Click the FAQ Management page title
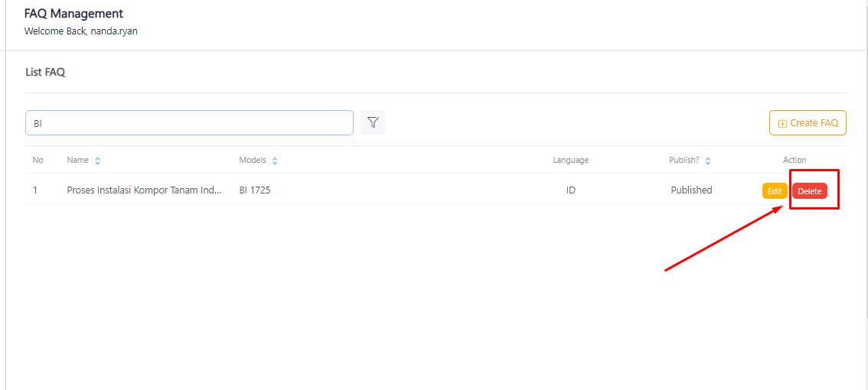Image resolution: width=868 pixels, height=390 pixels. click(73, 14)
